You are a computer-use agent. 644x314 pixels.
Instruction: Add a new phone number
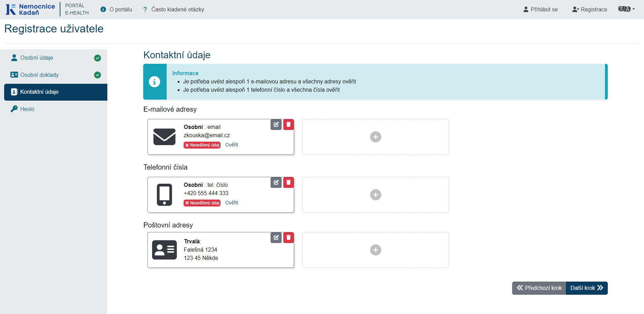pyautogui.click(x=375, y=195)
